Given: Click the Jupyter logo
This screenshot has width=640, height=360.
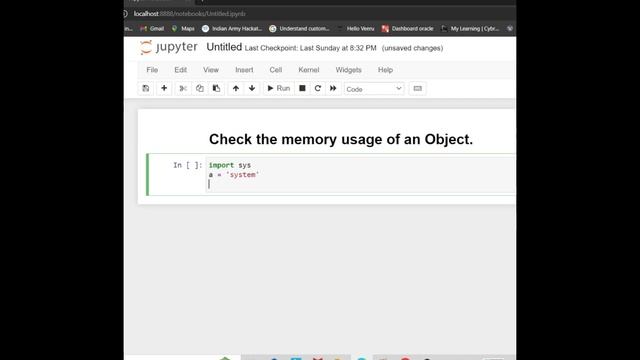Looking at the screenshot, I should coord(168,47).
